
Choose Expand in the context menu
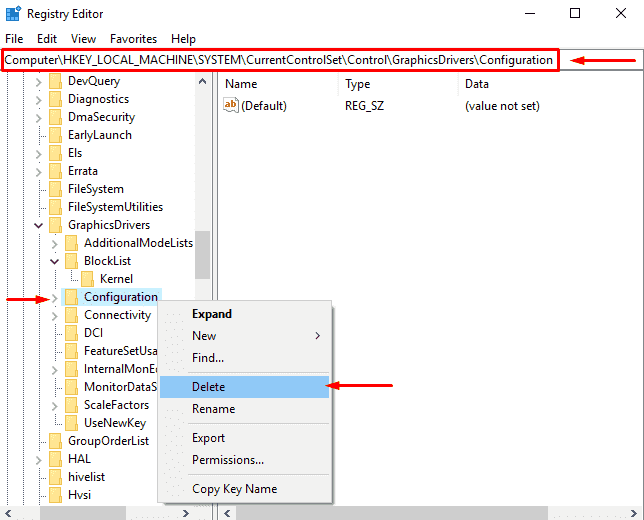(244, 314)
